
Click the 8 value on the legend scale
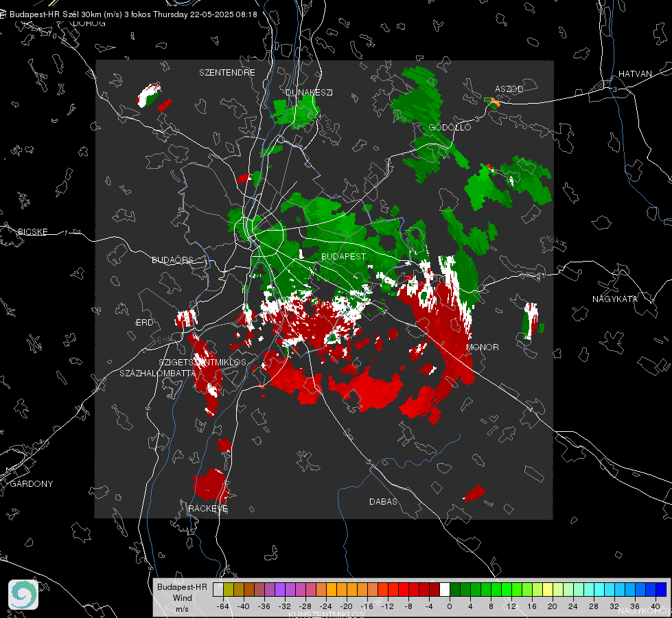tap(491, 606)
